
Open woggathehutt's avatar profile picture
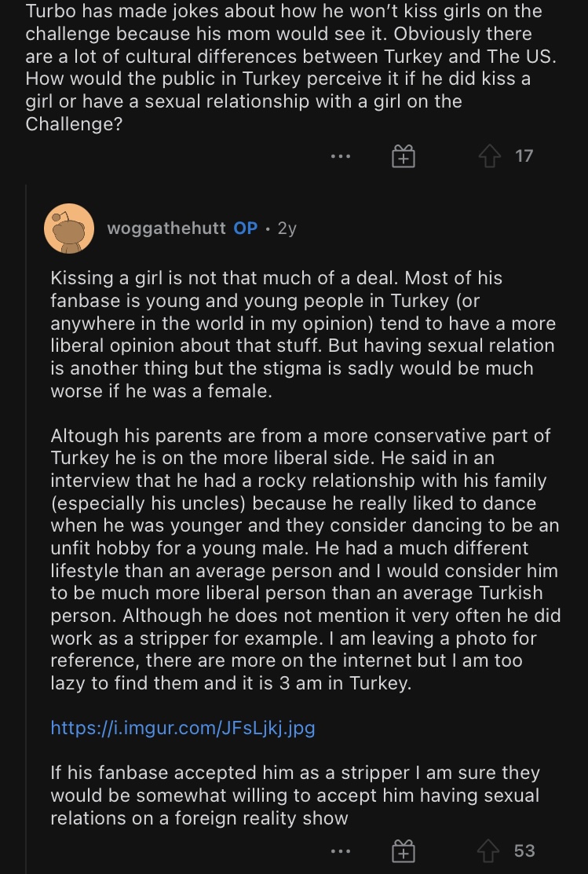(69, 229)
